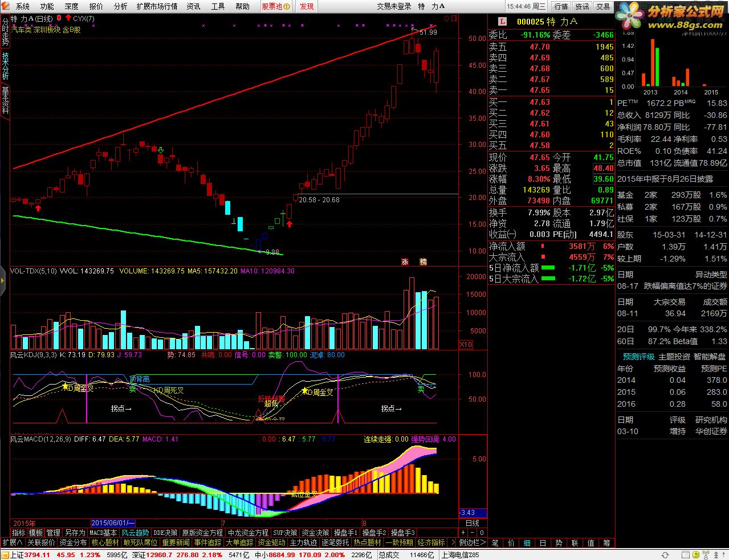Image resolution: width=729 pixels, height=560 pixels.
Task: Select the 预测评级 tab in right panel
Action: (x=639, y=357)
